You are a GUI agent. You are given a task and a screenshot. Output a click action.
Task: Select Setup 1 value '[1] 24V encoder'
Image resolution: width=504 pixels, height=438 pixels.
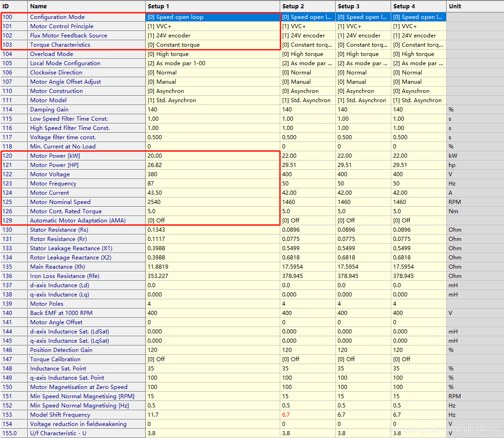(x=212, y=36)
